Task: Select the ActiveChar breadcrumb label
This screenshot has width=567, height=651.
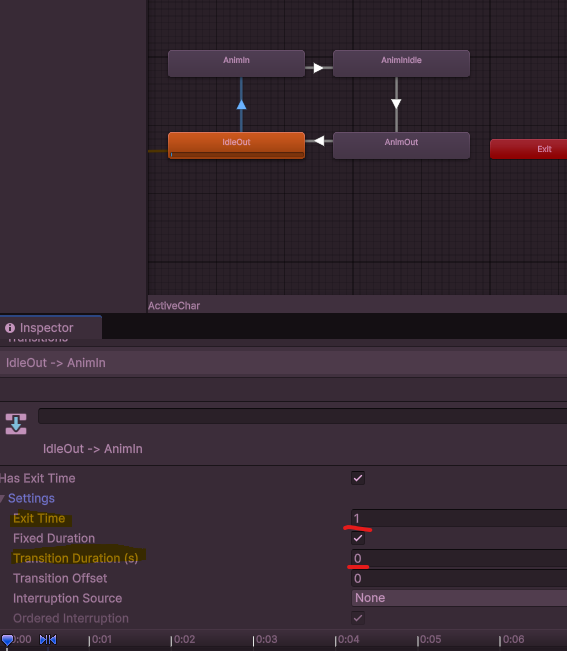Action: click(174, 306)
